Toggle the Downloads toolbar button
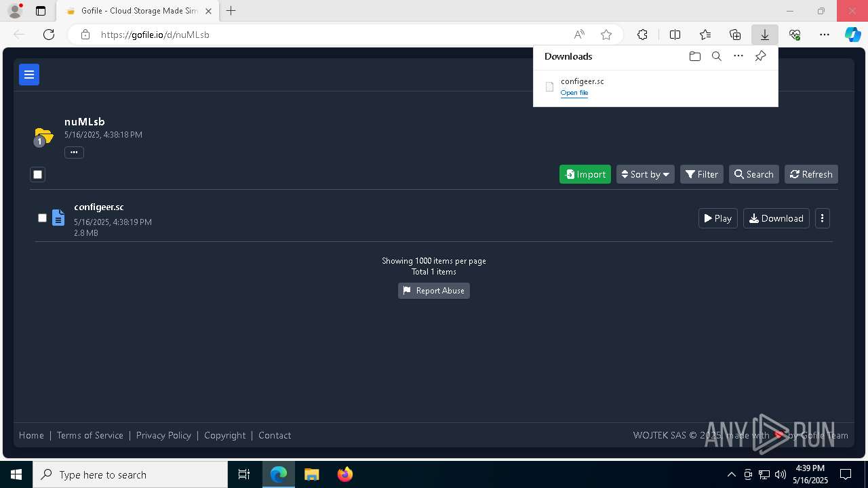This screenshot has width=868, height=488. point(764,35)
